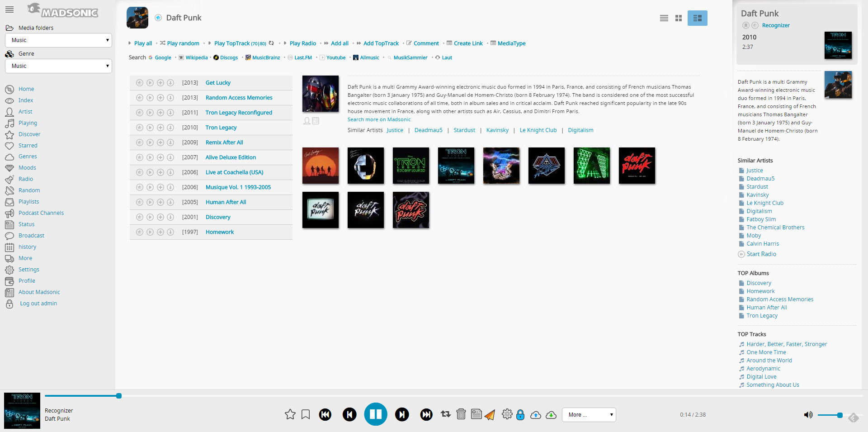The image size is (868, 432).
Task: Add Discovery album using its plus icon
Action: pos(160,217)
